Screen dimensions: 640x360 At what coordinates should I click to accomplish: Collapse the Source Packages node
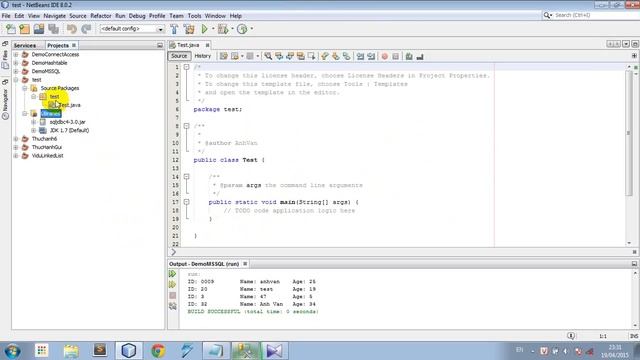tap(25, 88)
